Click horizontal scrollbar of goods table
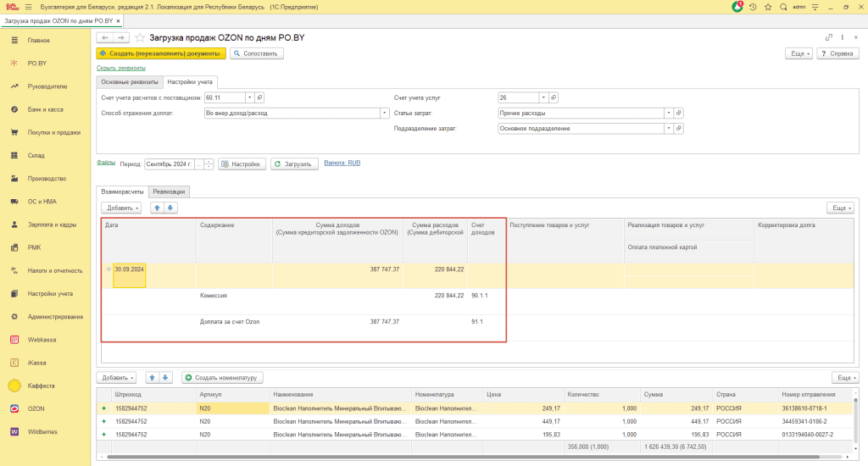Image resolution: width=868 pixels, height=466 pixels. click(x=463, y=458)
